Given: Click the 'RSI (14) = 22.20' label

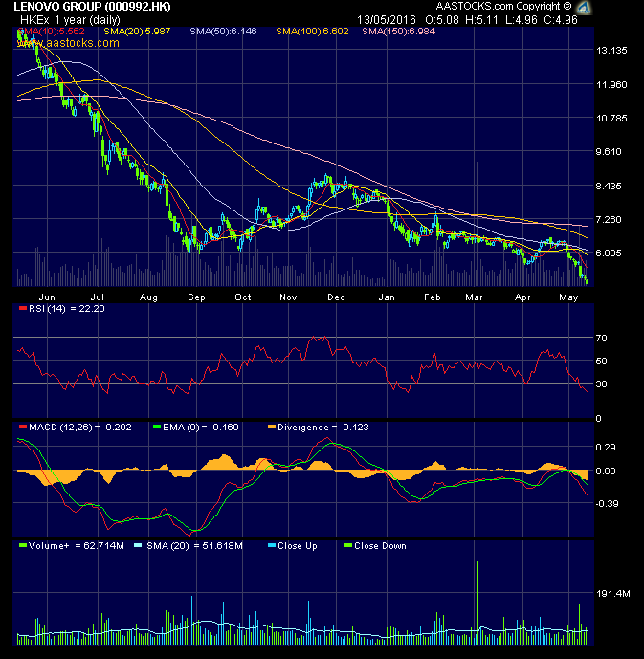Looking at the screenshot, I should (x=66, y=309).
